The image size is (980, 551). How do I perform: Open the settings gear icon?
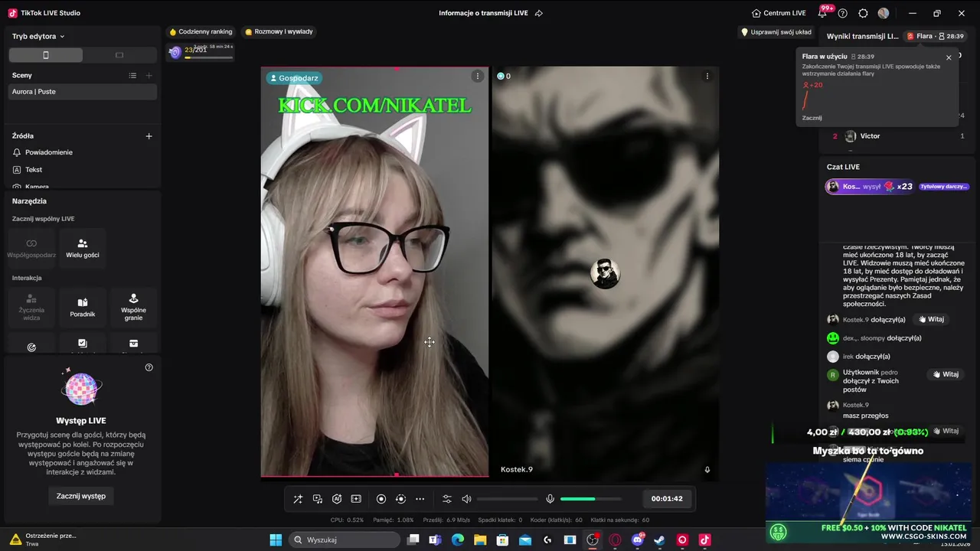pos(864,13)
